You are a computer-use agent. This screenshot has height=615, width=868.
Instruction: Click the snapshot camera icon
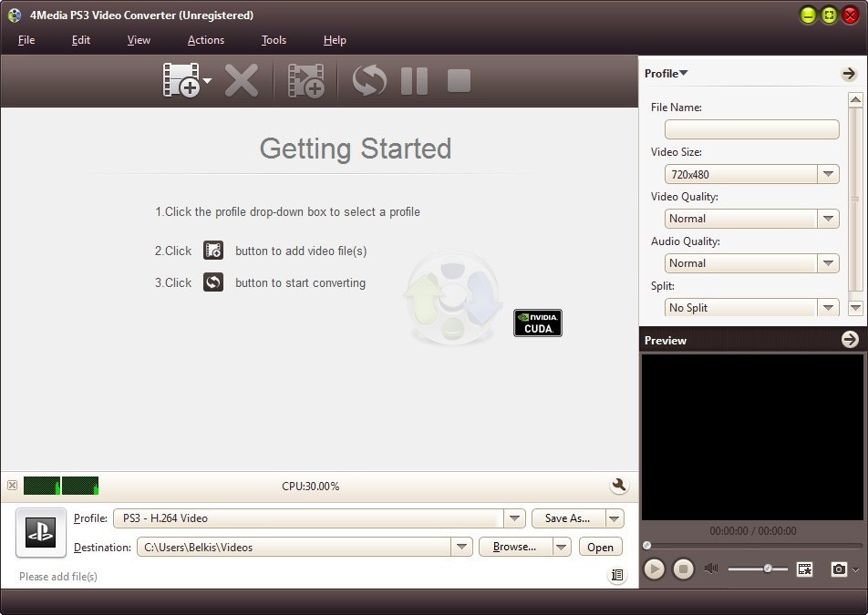(x=839, y=569)
